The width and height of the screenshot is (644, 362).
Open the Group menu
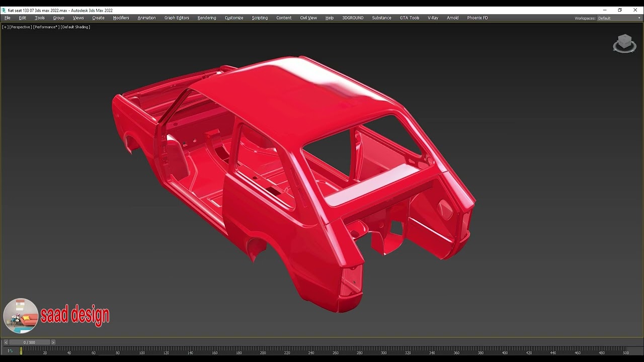coord(58,18)
